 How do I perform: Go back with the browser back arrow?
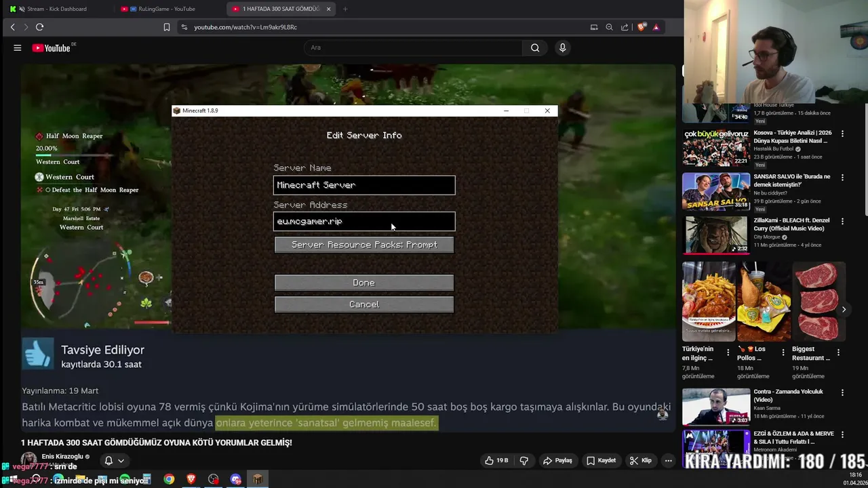click(x=12, y=27)
